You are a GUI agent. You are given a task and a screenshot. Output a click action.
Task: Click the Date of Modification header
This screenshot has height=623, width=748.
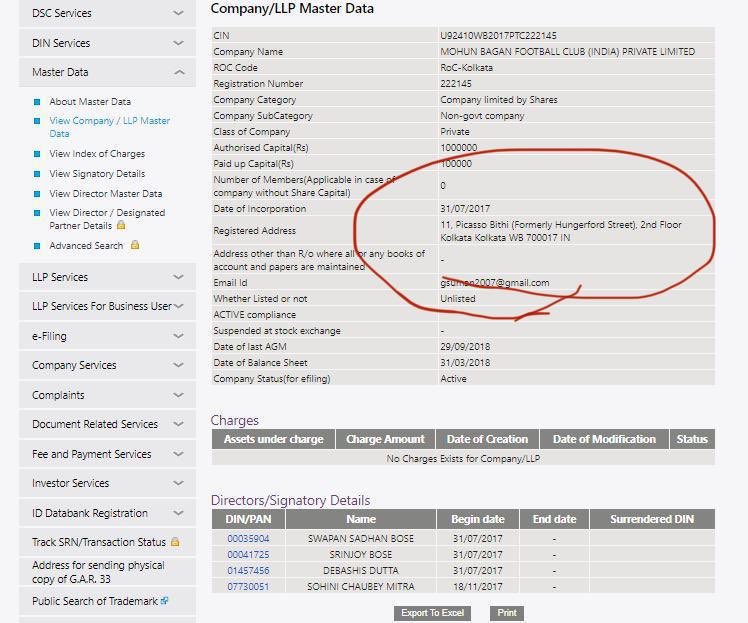[x=604, y=439]
